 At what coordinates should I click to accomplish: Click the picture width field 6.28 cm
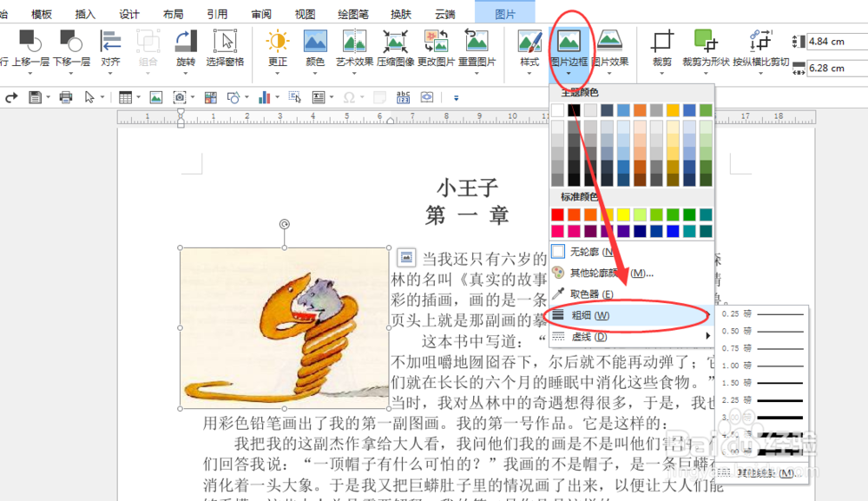(837, 68)
